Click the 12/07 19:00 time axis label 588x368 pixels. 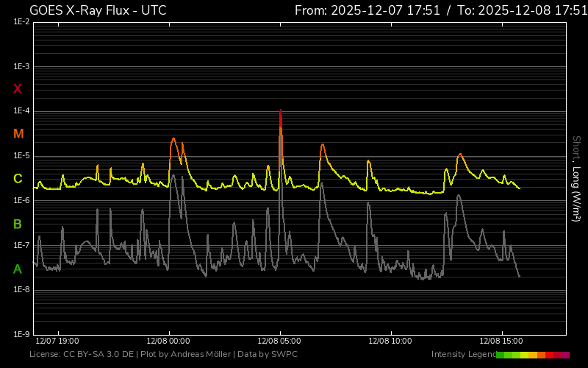click(57, 342)
